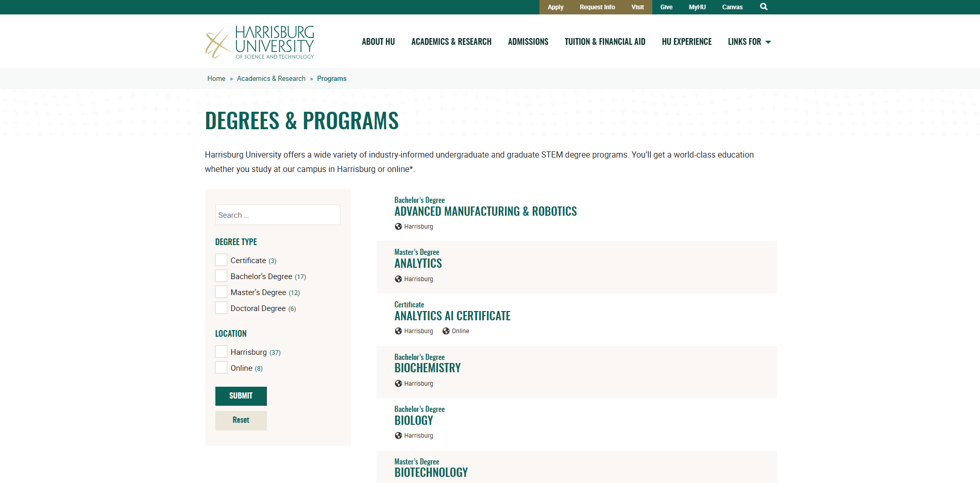Click globe icon under Biochemistry
The width and height of the screenshot is (980, 483).
[398, 384]
